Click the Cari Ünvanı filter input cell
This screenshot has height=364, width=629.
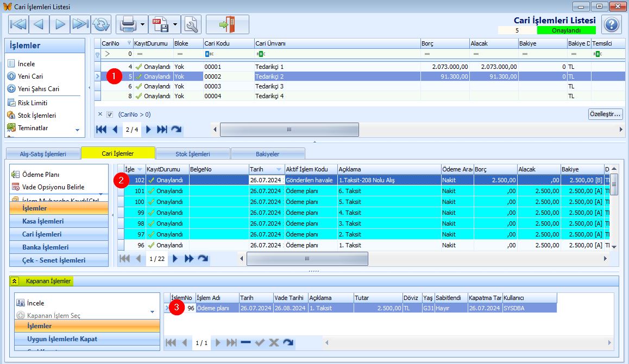coord(337,54)
